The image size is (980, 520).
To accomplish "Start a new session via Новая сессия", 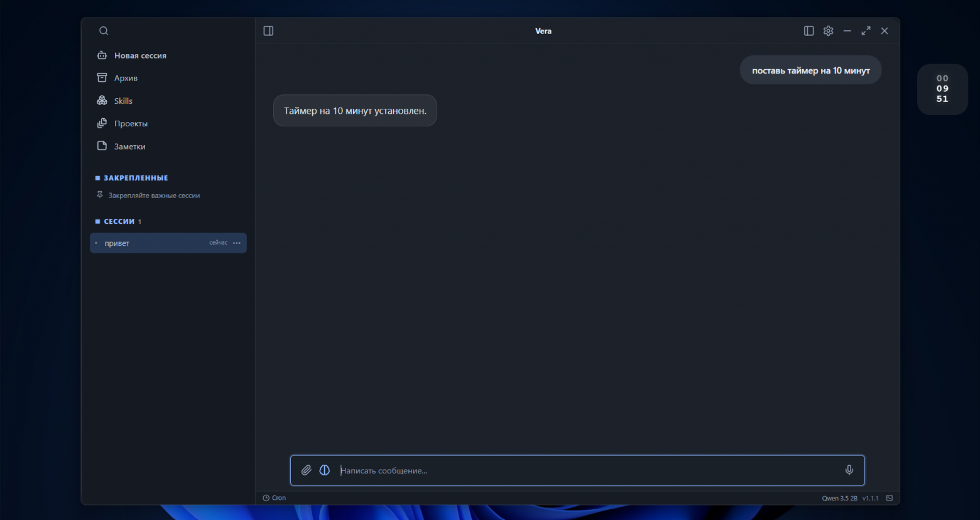I will (131, 55).
